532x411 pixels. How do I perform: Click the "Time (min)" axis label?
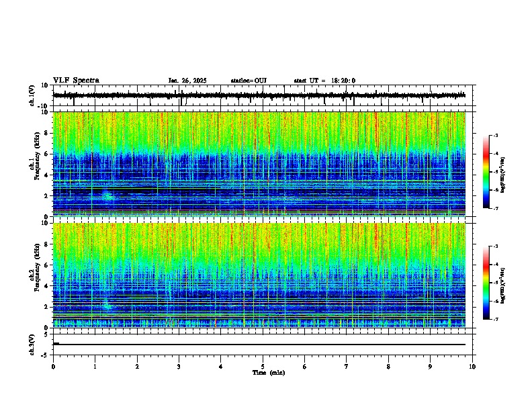coord(269,373)
